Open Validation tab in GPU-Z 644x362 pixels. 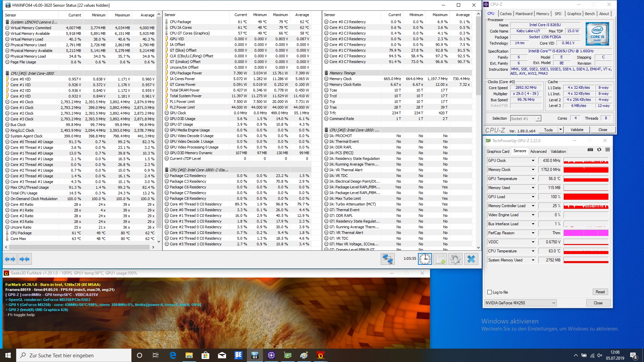click(558, 152)
